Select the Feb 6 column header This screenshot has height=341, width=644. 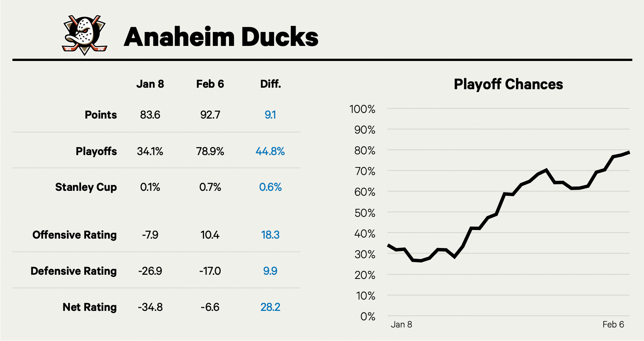pos(210,84)
